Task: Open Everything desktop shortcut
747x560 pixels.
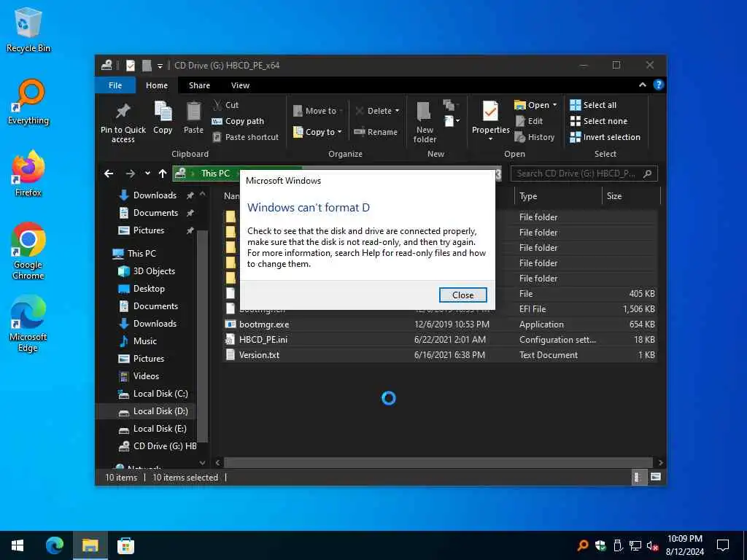Action: (28, 102)
